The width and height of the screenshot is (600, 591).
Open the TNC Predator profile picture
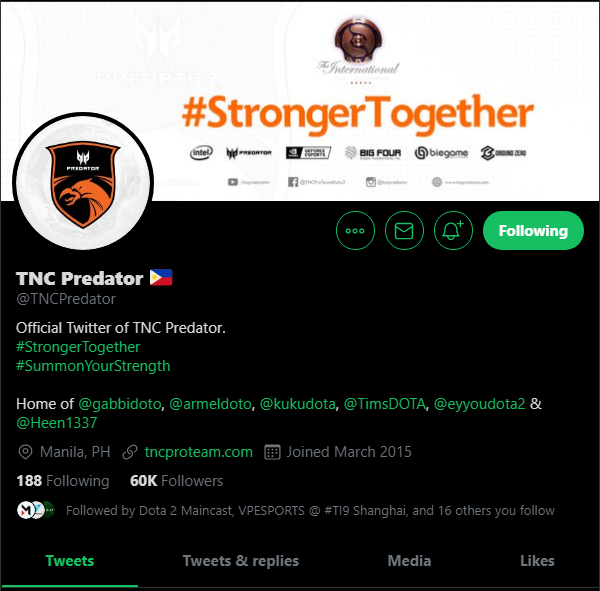click(83, 181)
